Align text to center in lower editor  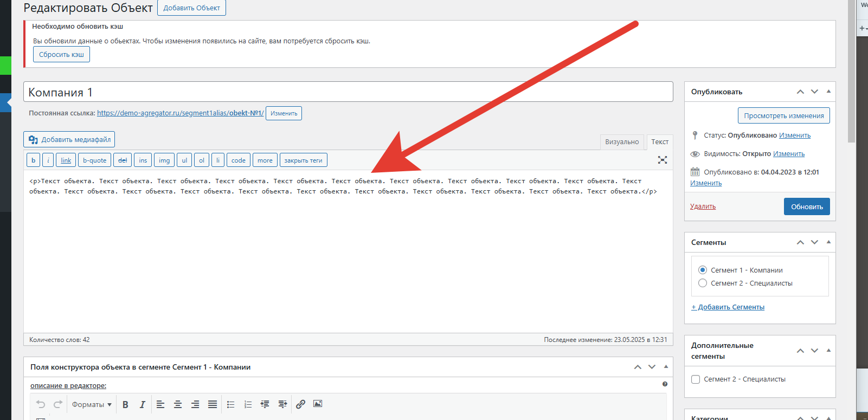pos(178,404)
